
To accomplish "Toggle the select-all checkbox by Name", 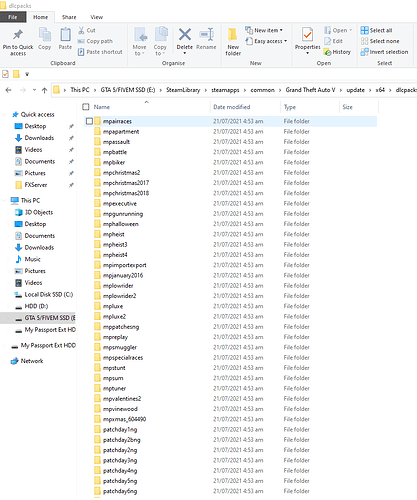I will pos(86,107).
